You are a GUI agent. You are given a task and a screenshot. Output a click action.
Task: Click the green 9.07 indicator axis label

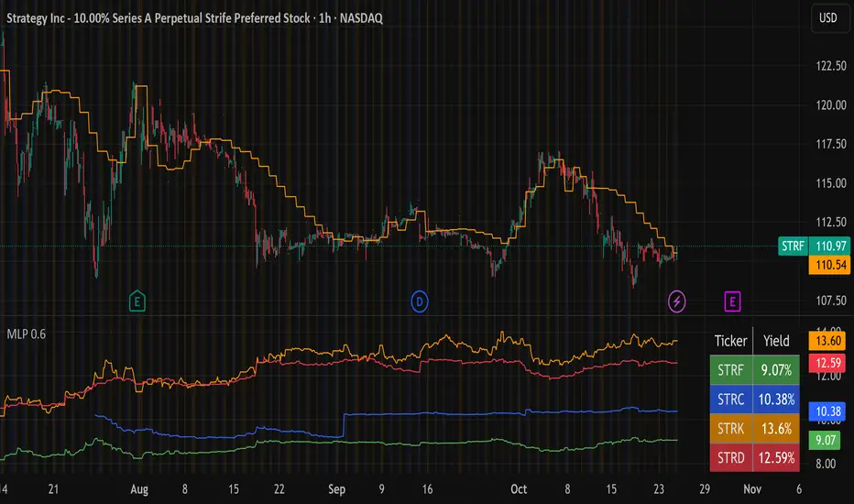tap(827, 441)
